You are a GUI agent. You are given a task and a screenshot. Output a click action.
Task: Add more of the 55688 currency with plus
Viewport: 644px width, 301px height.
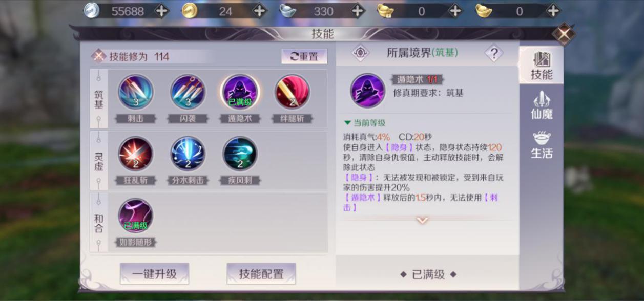tap(161, 11)
